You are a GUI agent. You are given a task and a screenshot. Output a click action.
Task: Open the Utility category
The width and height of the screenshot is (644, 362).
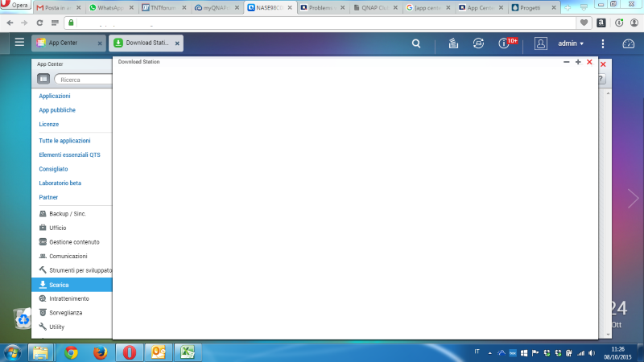(56, 327)
